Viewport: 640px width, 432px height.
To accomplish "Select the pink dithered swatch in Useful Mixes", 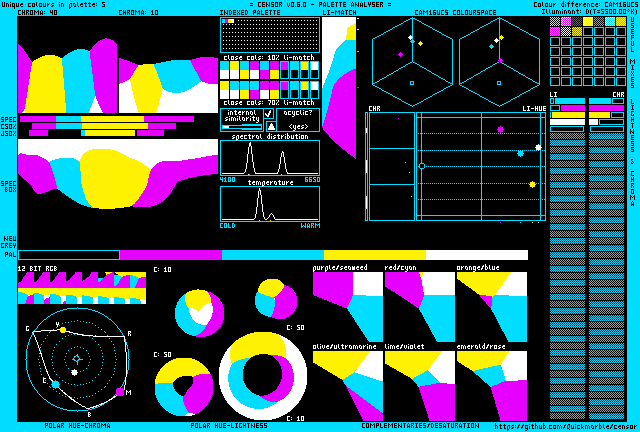I will pos(566,21).
